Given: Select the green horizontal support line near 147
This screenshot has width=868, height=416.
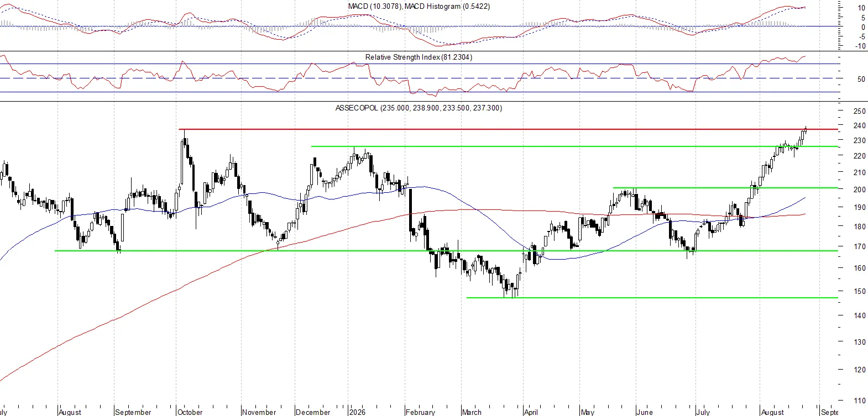Looking at the screenshot, I should pyautogui.click(x=652, y=298).
